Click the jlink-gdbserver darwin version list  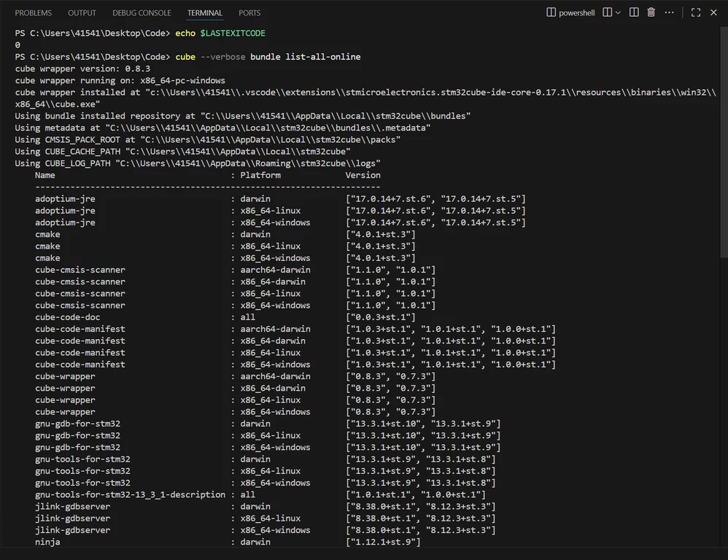421,506
